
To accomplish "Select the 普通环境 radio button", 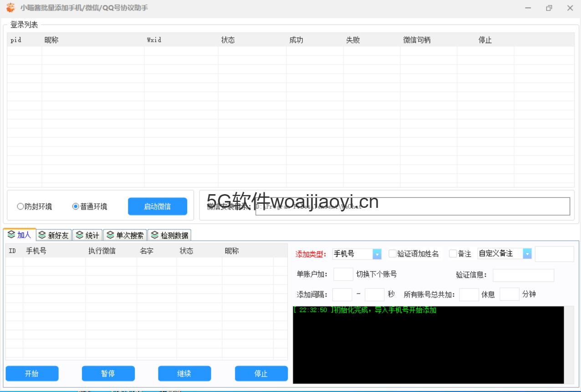I will tap(76, 206).
